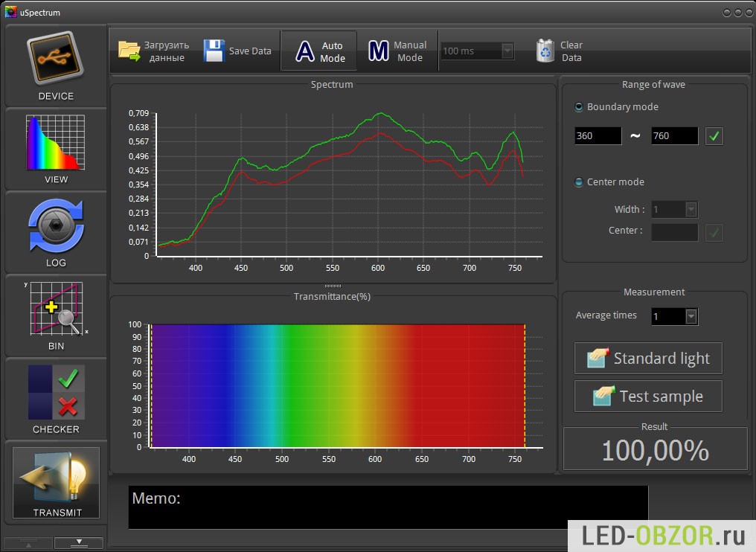Select the Boundary mode radio button
The width and height of the screenshot is (756, 552).
pos(579,107)
